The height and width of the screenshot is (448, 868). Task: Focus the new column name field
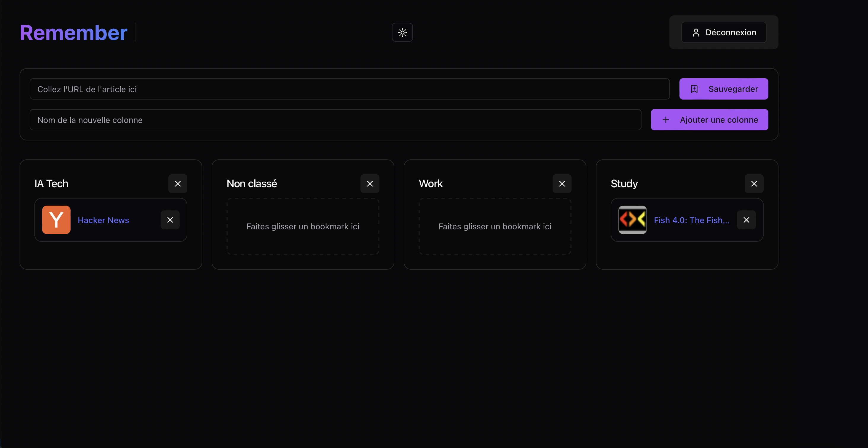[x=335, y=120]
